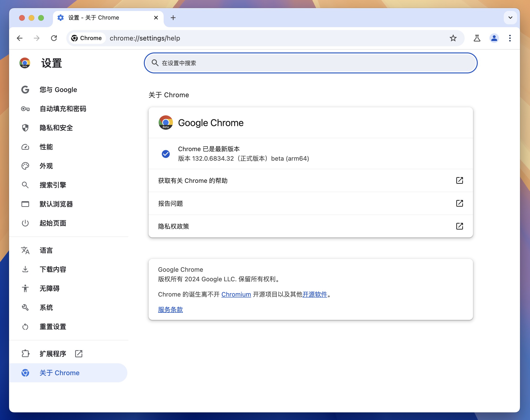Click the accessibility figure icon
This screenshot has height=420, width=530.
coord(25,288)
